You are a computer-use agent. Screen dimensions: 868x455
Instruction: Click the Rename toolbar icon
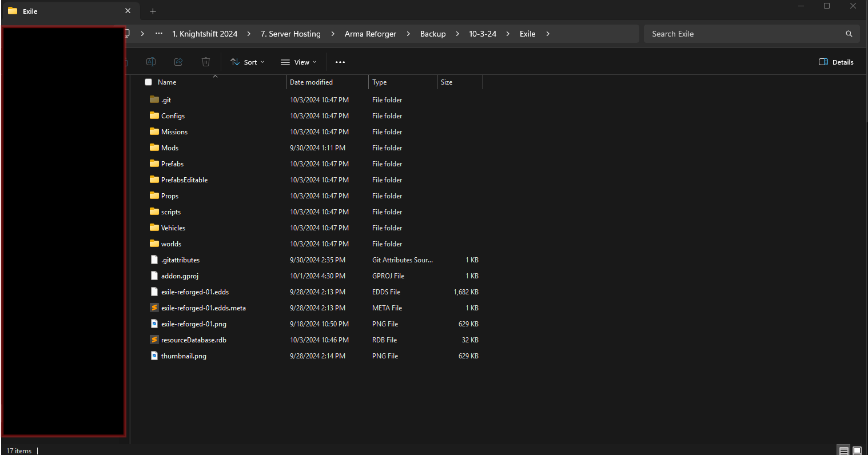click(x=151, y=62)
